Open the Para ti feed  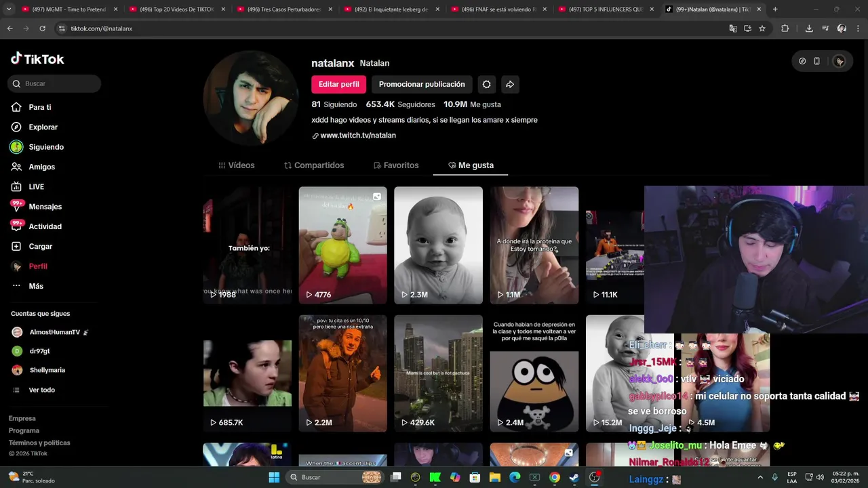click(40, 107)
